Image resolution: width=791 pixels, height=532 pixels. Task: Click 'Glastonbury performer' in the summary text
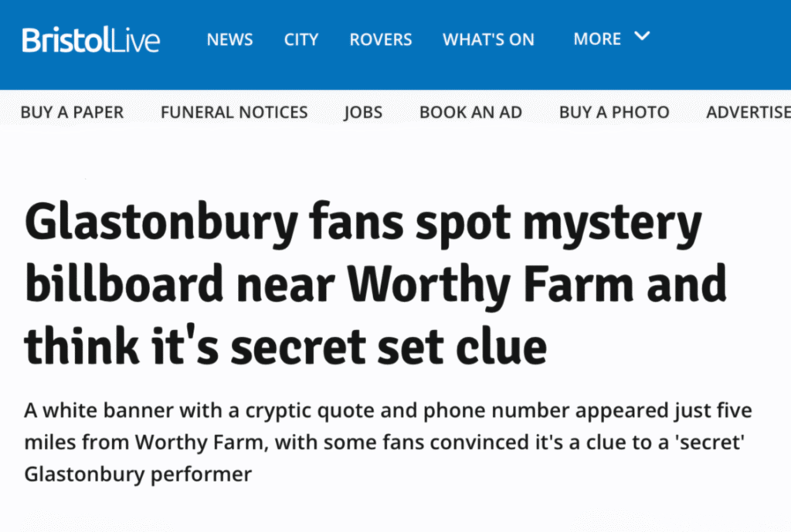coord(138,473)
